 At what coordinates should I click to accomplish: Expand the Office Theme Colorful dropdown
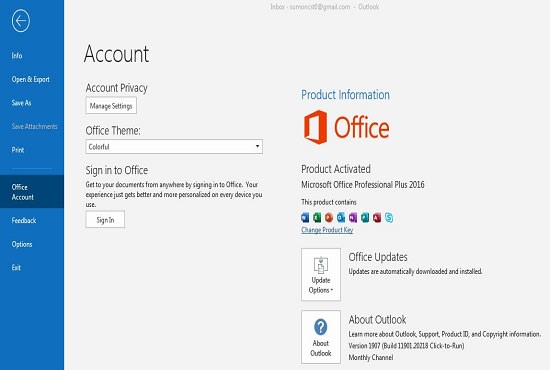point(174,147)
